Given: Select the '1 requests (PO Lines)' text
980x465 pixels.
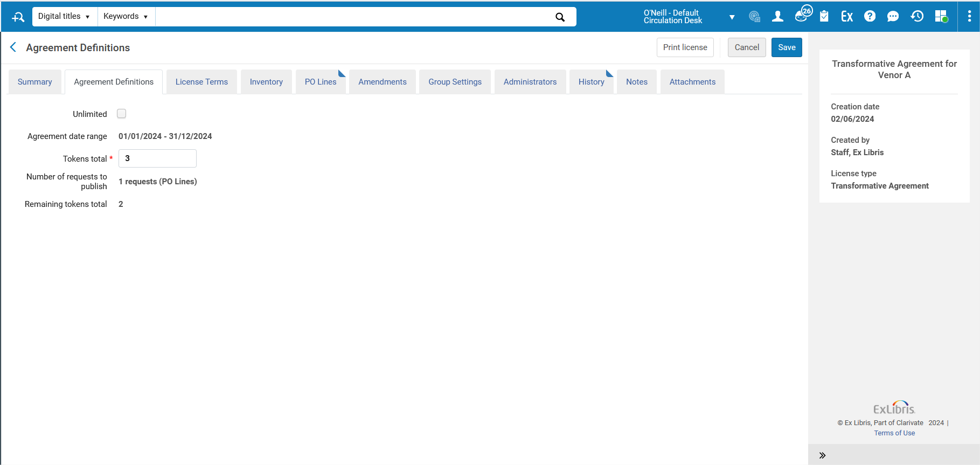Looking at the screenshot, I should (x=158, y=182).
